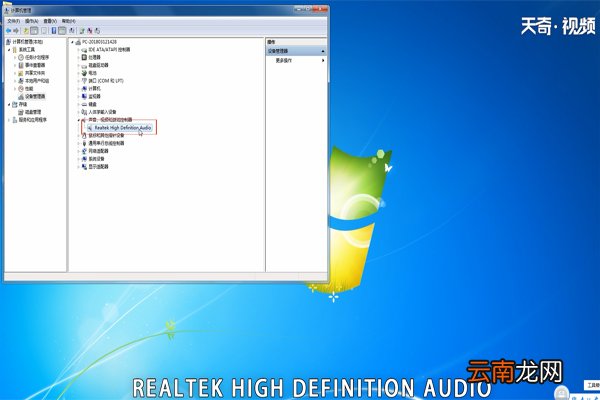Click the 事件查看器 event viewer icon
Viewport: 600px width, 400px height.
[x=21, y=65]
